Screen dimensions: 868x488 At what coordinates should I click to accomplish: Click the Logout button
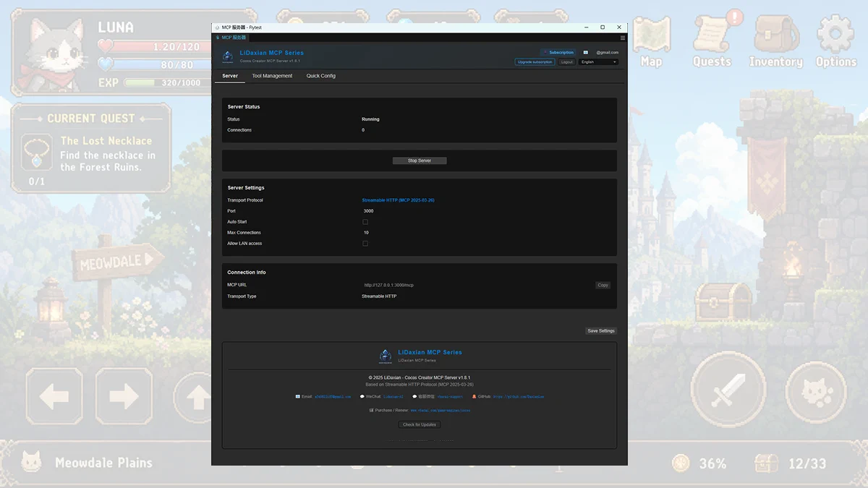[567, 62]
